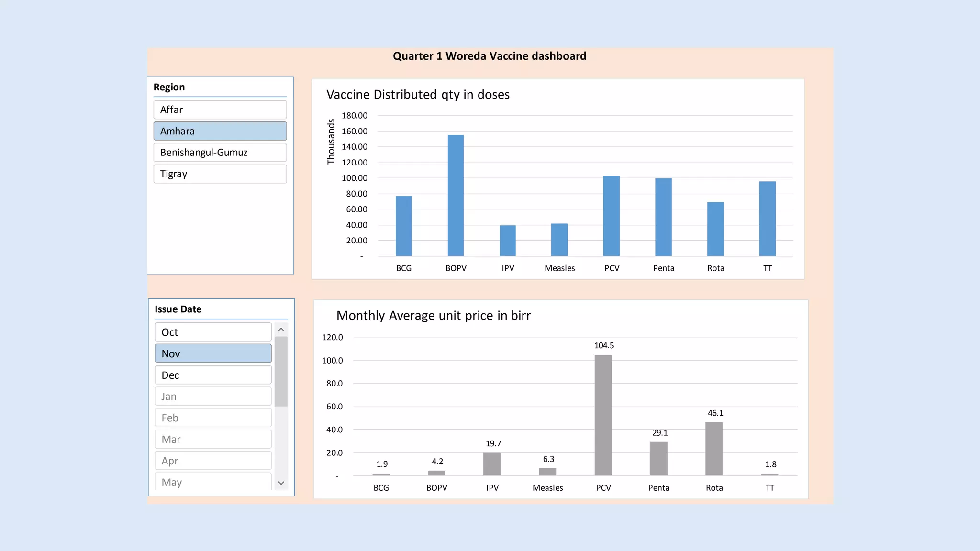Image resolution: width=980 pixels, height=551 pixels.
Task: Click the Quarter 1 dashboard heading
Action: [489, 56]
